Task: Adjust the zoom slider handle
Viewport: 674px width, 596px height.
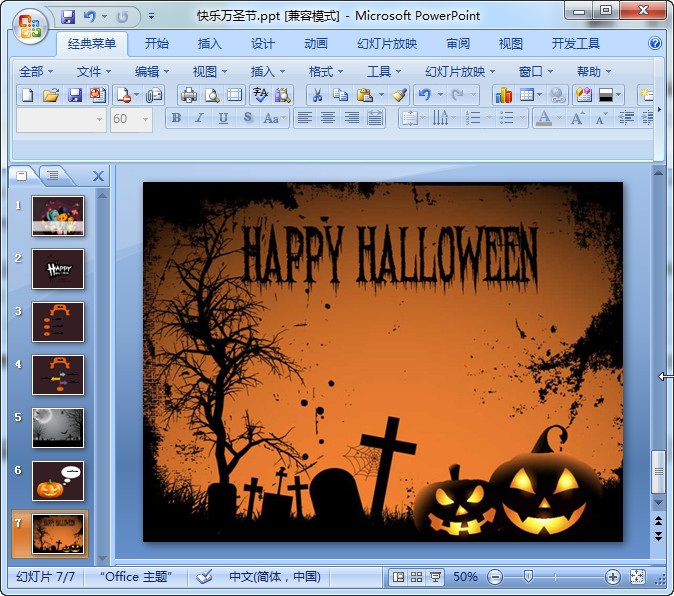Action: pyautogui.click(x=528, y=576)
